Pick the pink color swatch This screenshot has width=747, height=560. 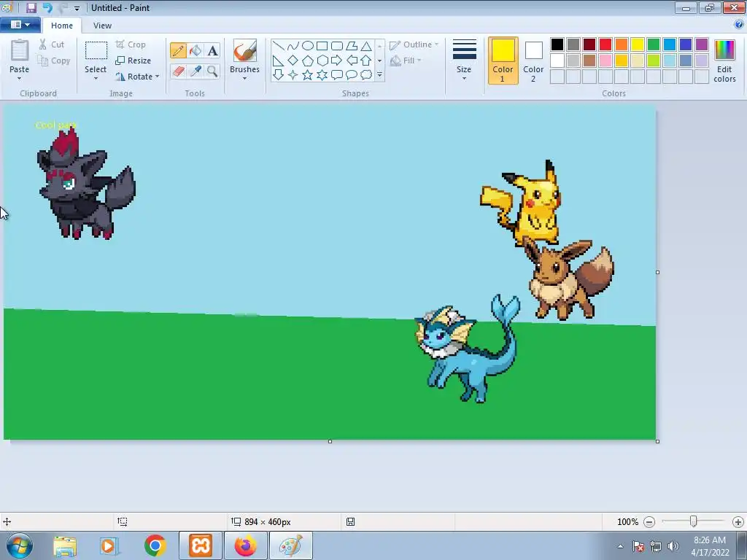click(605, 61)
